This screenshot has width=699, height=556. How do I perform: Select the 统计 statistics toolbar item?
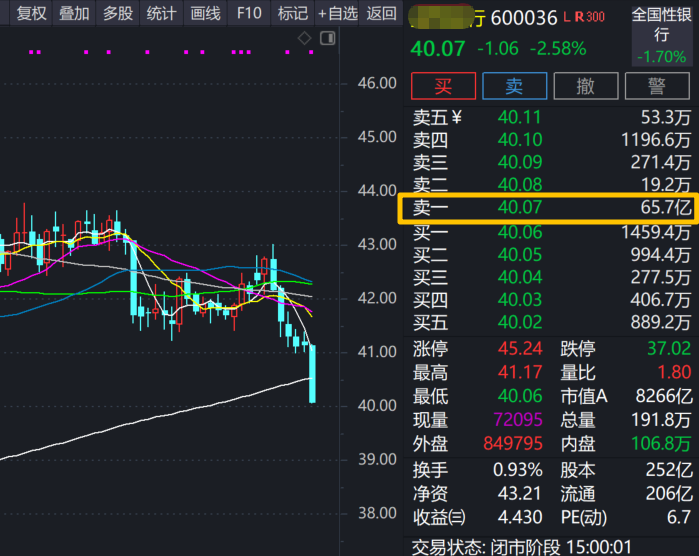[x=160, y=13]
